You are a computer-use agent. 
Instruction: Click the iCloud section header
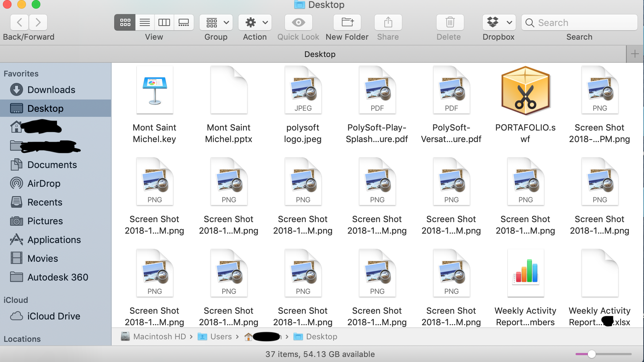point(15,300)
